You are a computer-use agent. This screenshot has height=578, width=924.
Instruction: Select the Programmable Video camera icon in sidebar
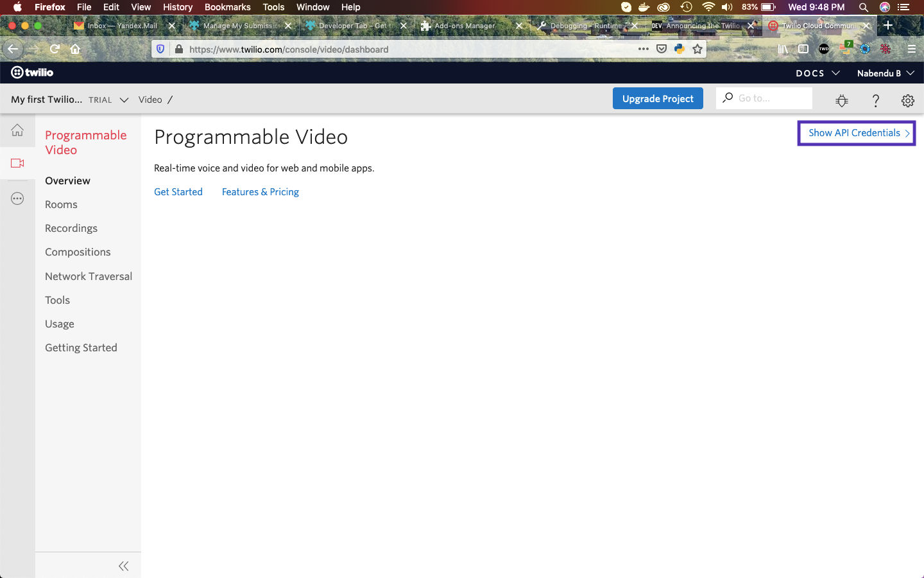[17, 163]
